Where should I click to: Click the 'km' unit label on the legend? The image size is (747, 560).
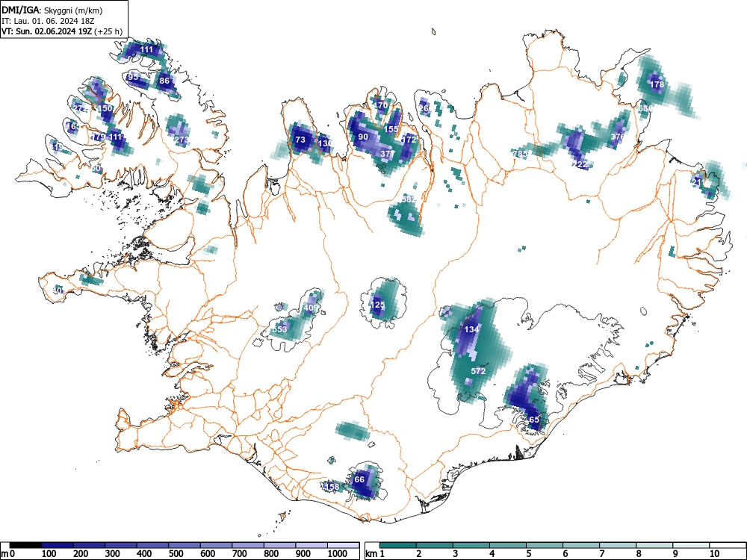(x=371, y=553)
